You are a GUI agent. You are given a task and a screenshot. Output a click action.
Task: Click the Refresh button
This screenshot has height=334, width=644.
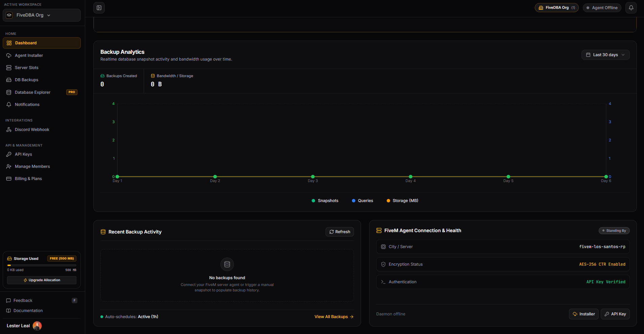pos(340,232)
